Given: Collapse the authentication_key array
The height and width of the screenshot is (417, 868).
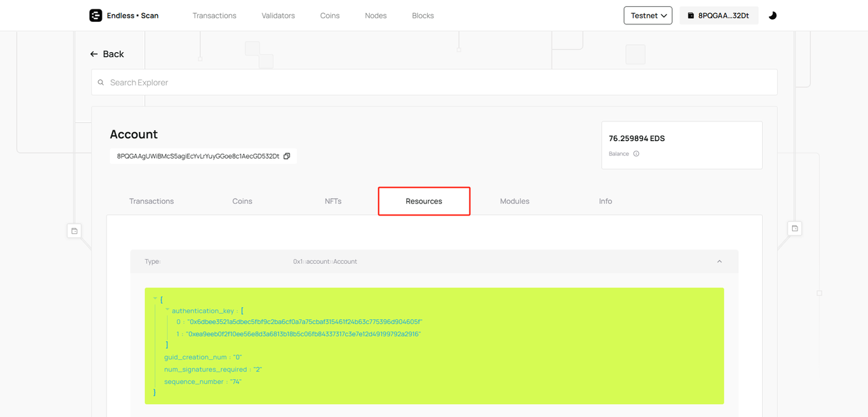Looking at the screenshot, I should tap(167, 310).
